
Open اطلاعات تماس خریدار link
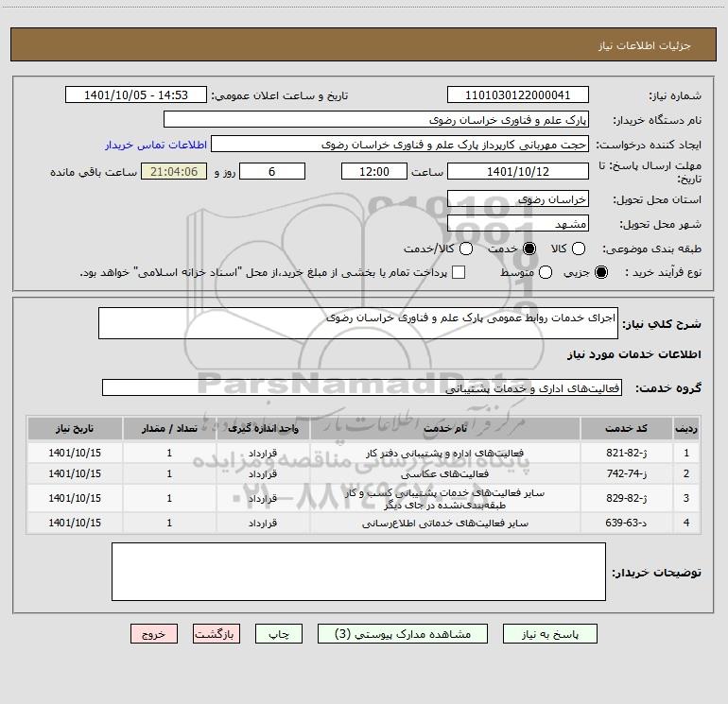click(156, 145)
